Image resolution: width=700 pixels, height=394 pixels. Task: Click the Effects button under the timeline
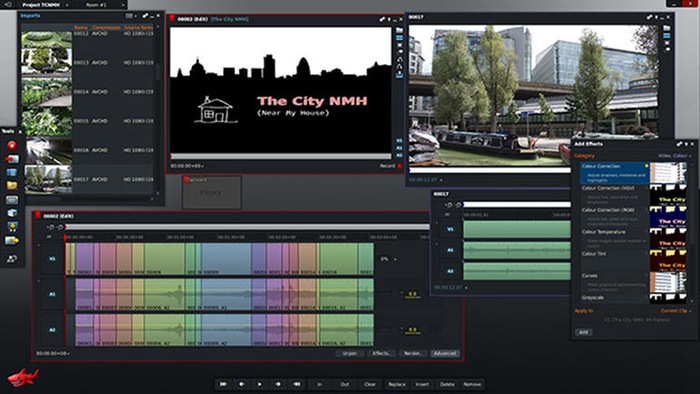(381, 353)
